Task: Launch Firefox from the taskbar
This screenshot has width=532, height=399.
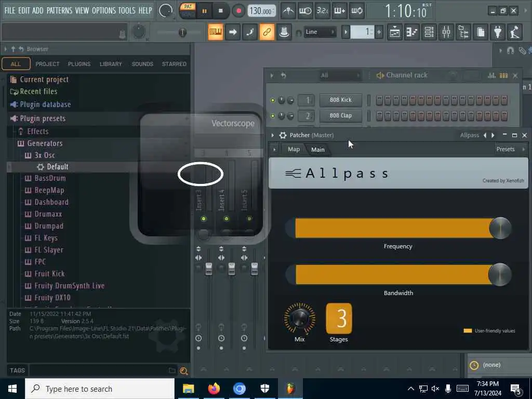Action: (214, 389)
